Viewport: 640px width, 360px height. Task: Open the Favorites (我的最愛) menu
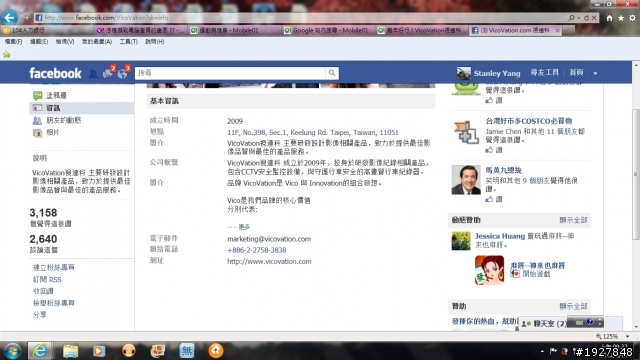point(97,42)
